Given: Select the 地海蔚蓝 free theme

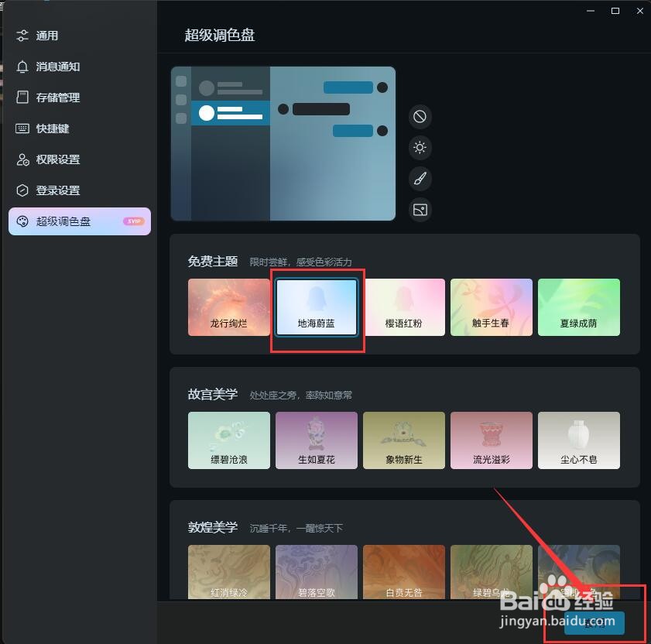Looking at the screenshot, I should pos(317,307).
